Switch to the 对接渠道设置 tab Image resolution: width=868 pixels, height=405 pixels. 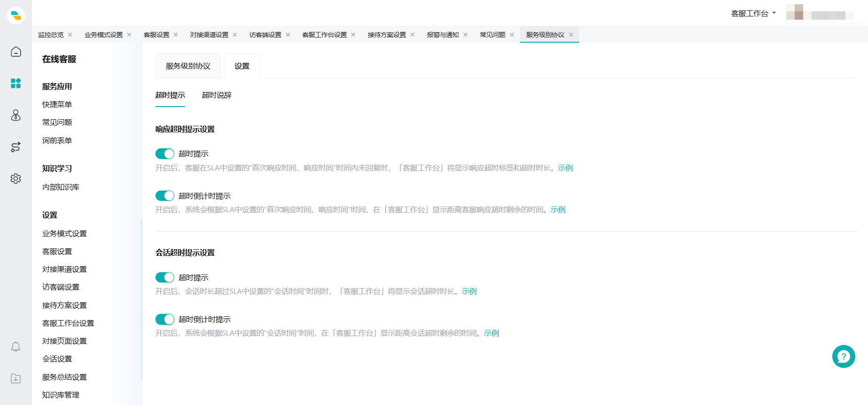coord(209,35)
